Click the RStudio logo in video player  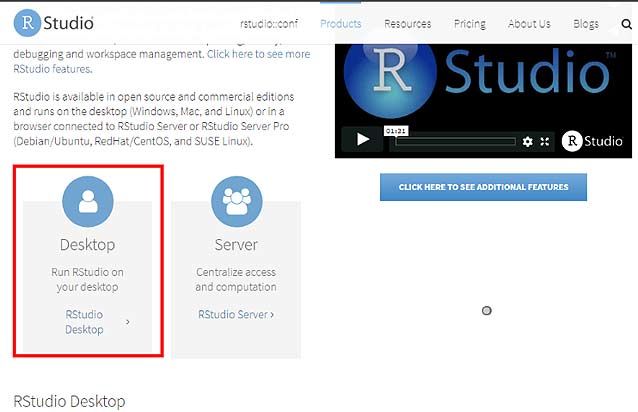tap(592, 141)
